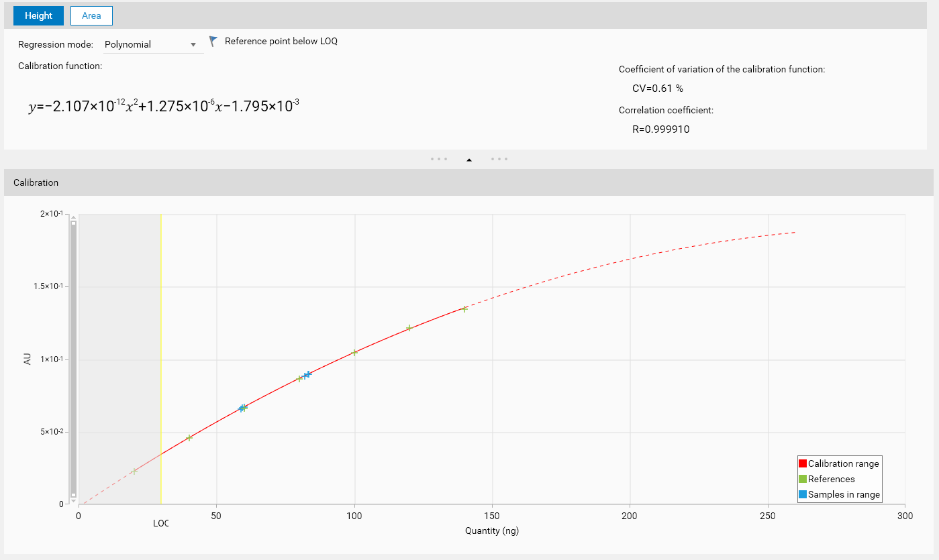This screenshot has height=560, width=939.
Task: Click the down arrow of the AU axis scrollbar
Action: 74,501
